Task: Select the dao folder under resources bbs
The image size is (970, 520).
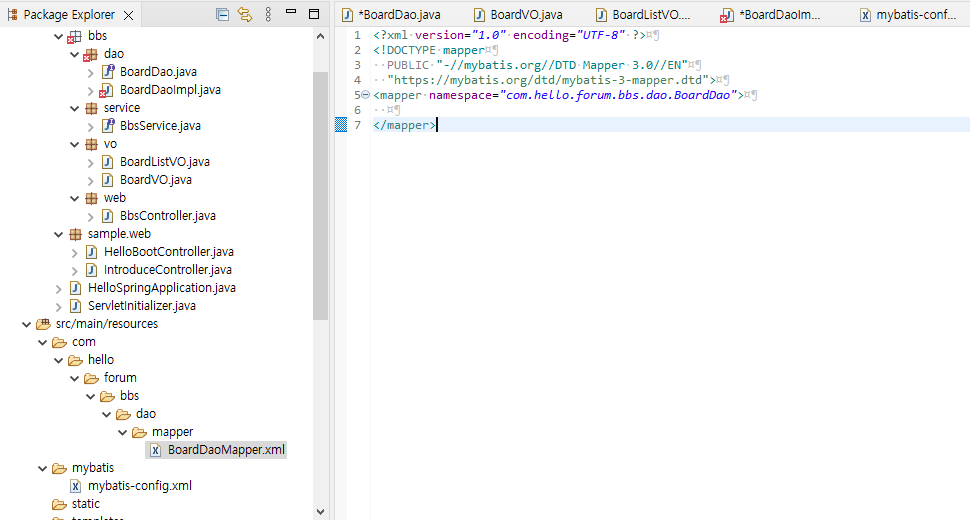Action: click(x=146, y=414)
